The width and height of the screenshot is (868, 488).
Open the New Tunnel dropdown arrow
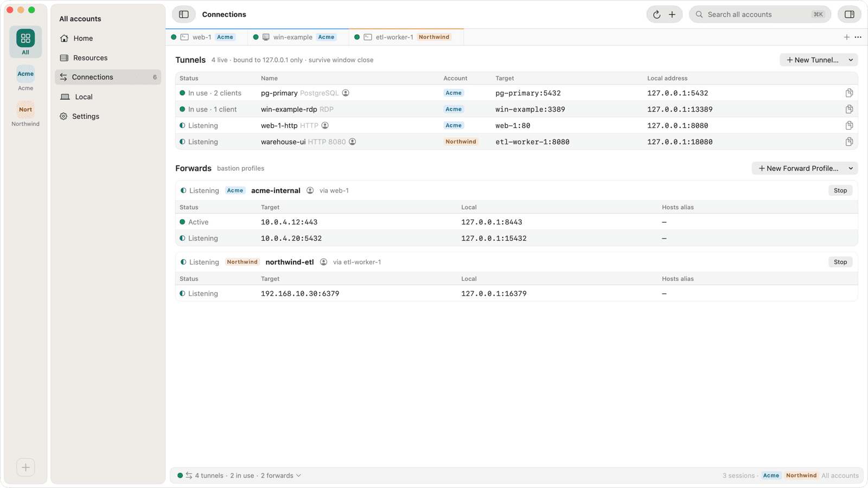(851, 60)
